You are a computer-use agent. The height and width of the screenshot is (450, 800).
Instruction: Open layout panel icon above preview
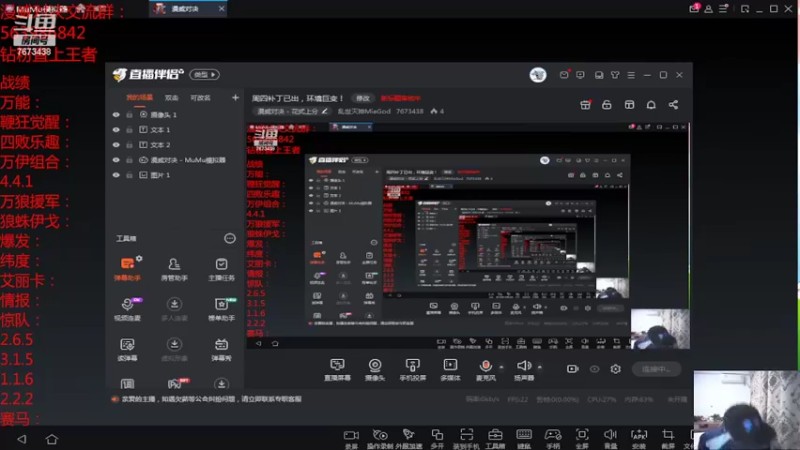(x=629, y=105)
